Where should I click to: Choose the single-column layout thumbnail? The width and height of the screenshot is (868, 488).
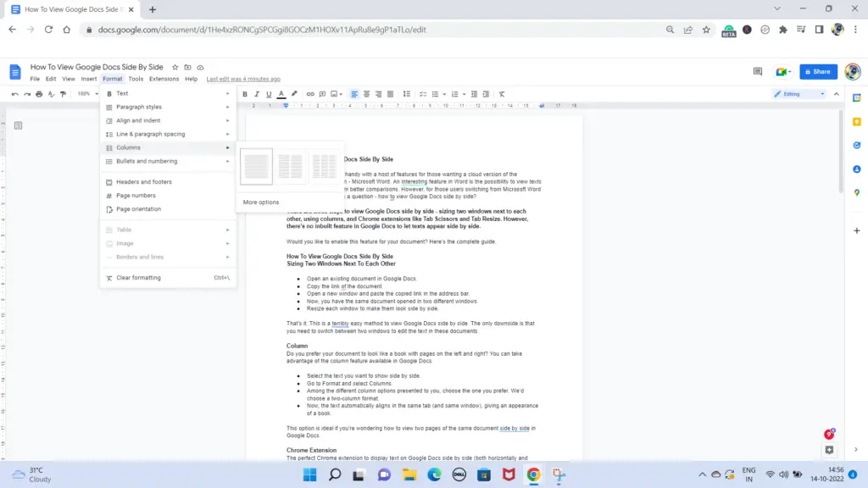[x=256, y=167]
